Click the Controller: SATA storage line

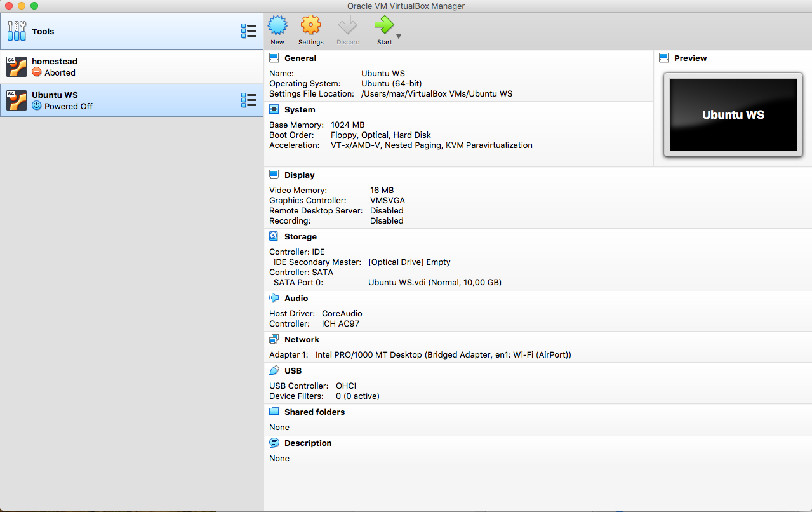(x=301, y=272)
